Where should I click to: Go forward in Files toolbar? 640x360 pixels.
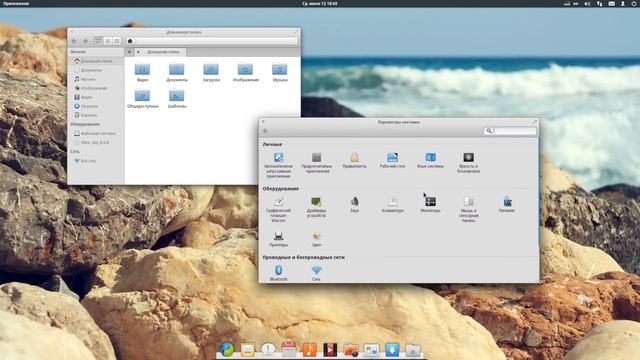coord(85,41)
